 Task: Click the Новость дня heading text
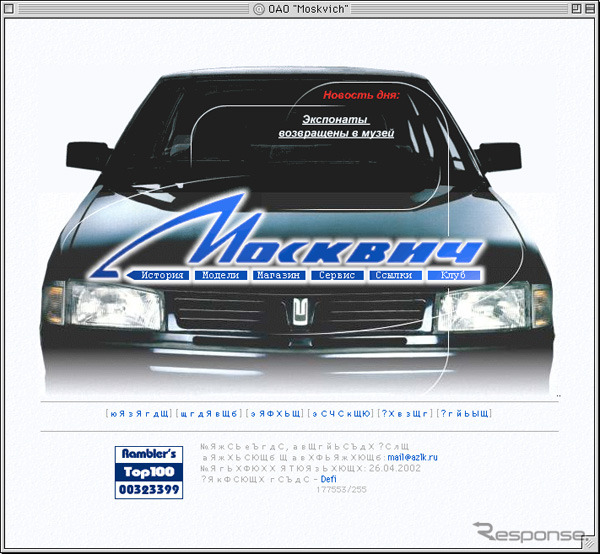(x=361, y=95)
